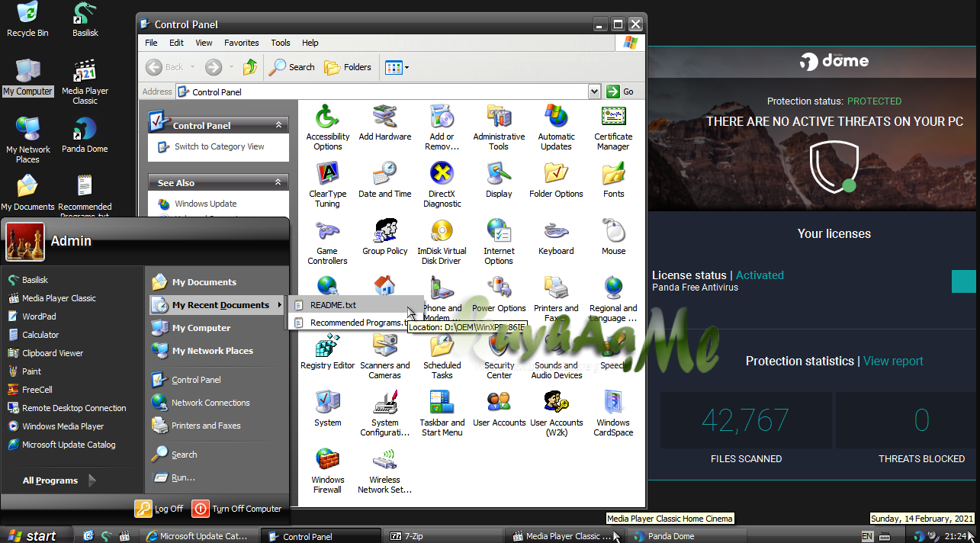The image size is (980, 543).
Task: Open Accessibility Options in Control Panel
Action: pyautogui.click(x=328, y=127)
